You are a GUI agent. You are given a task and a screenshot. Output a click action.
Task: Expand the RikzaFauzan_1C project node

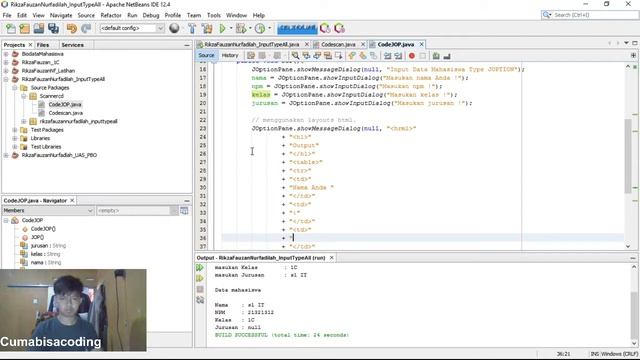[6, 62]
